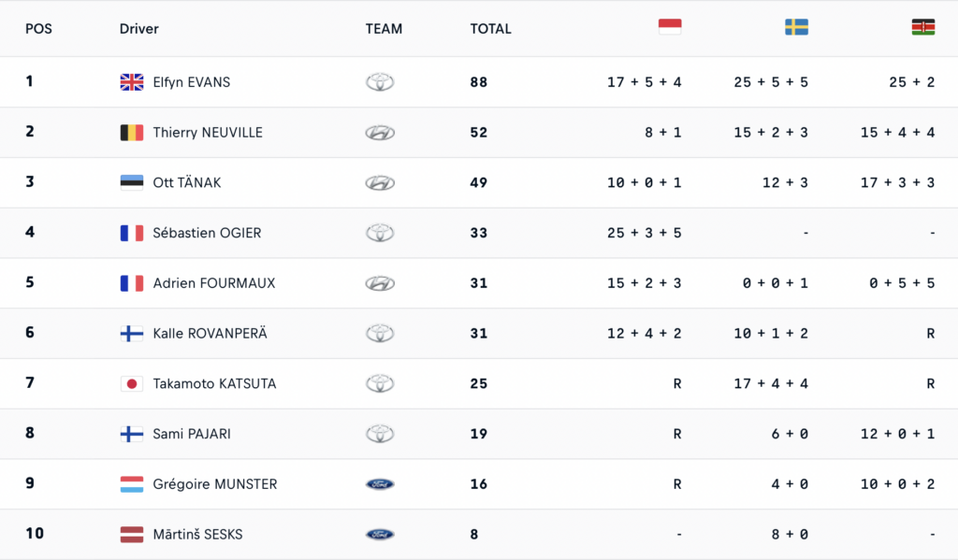Screen dimensions: 958x560
Task: Open Kalle ROVANPERÄ driver name
Action: point(210,334)
